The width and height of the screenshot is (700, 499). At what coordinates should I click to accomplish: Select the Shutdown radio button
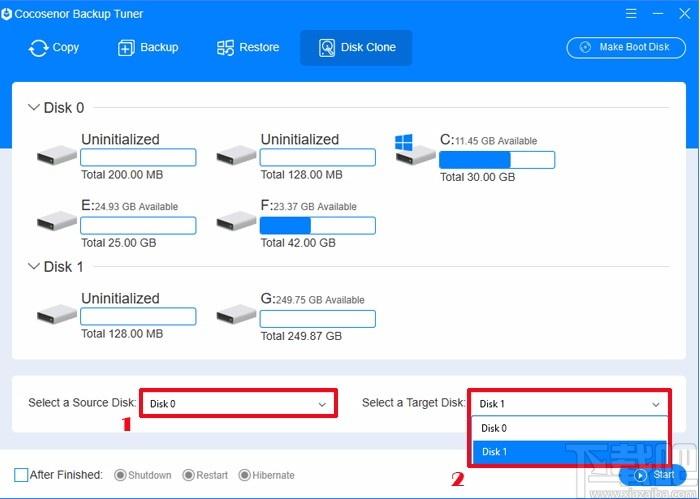[x=120, y=475]
